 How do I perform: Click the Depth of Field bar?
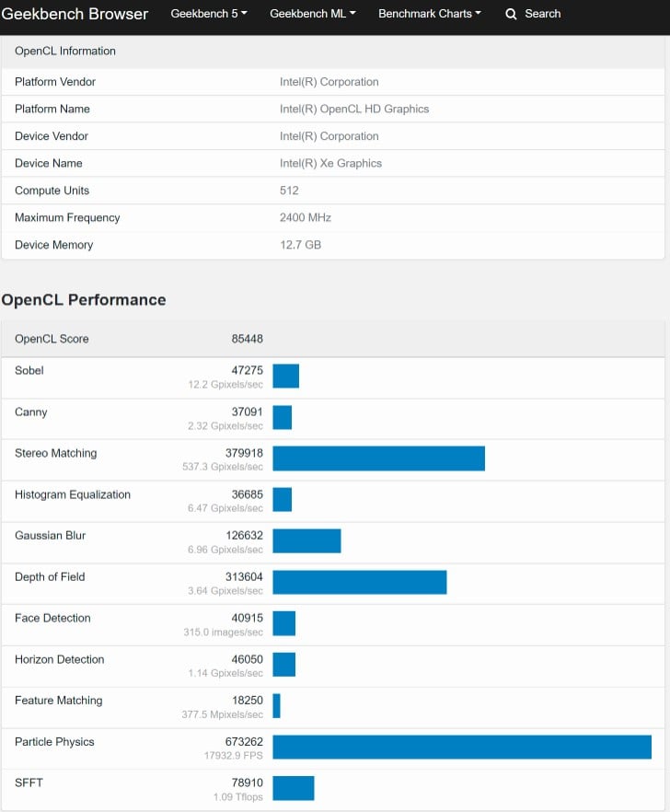[x=359, y=583]
